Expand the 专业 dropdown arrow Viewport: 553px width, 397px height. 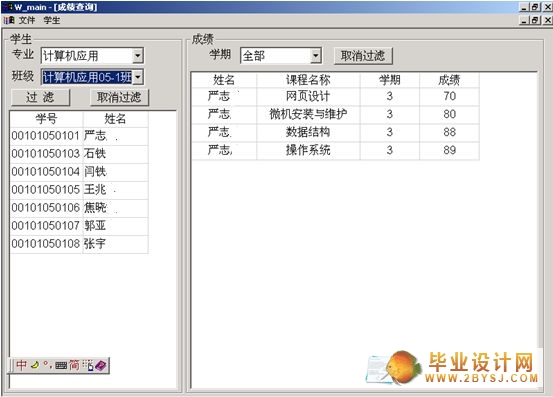[138, 56]
